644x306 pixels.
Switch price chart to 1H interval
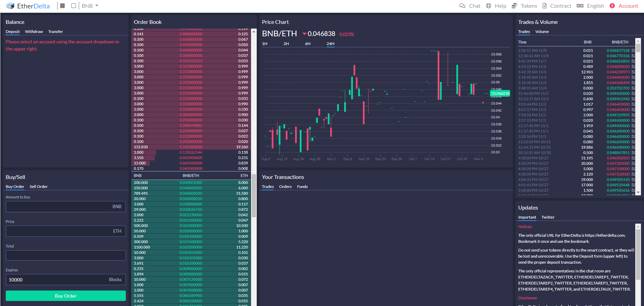coord(265,44)
